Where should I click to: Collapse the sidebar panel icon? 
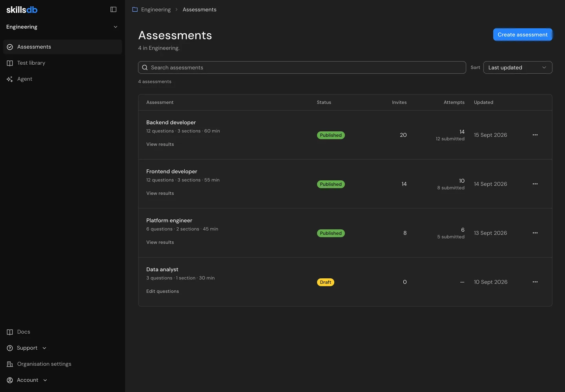click(x=113, y=9)
